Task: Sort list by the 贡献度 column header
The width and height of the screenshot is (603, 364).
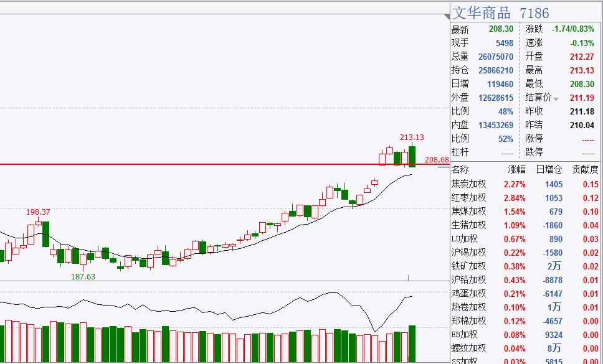Action: pos(586,170)
